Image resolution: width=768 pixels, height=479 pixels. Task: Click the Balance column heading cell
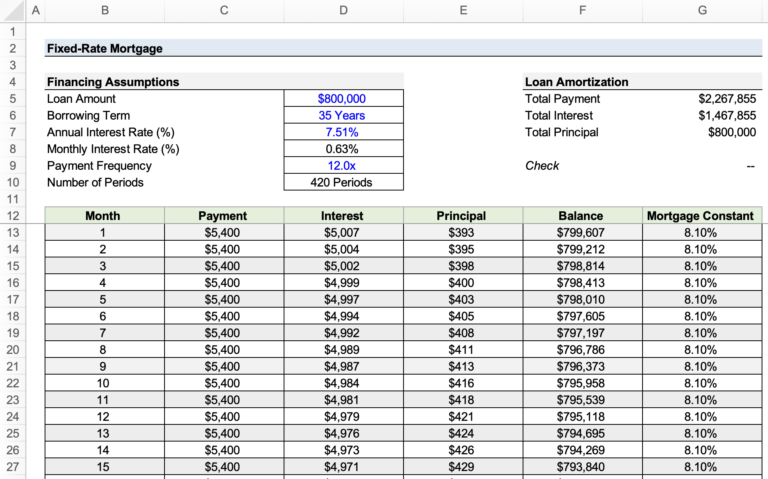coord(582,216)
